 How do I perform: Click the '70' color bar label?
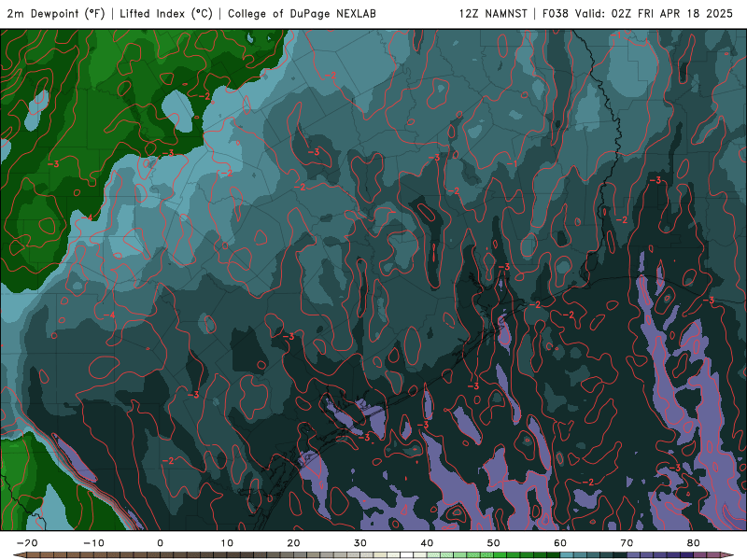tap(627, 543)
